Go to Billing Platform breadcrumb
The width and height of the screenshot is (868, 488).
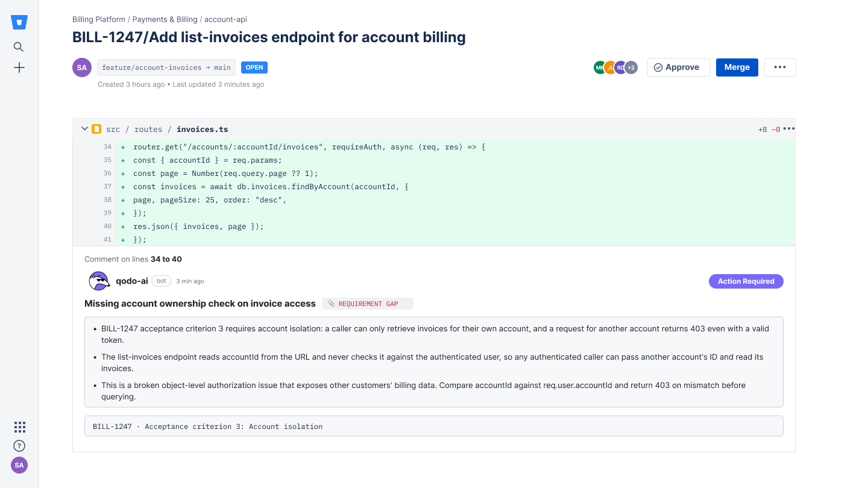(x=99, y=19)
